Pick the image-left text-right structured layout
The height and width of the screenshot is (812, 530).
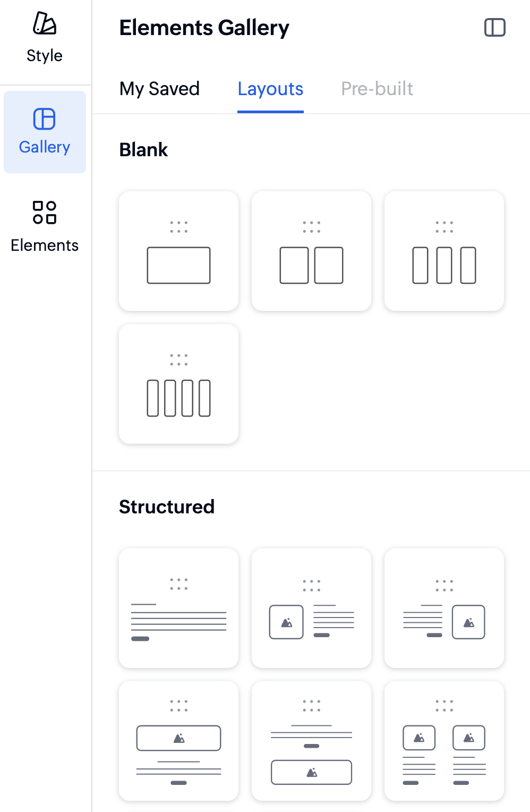click(311, 608)
